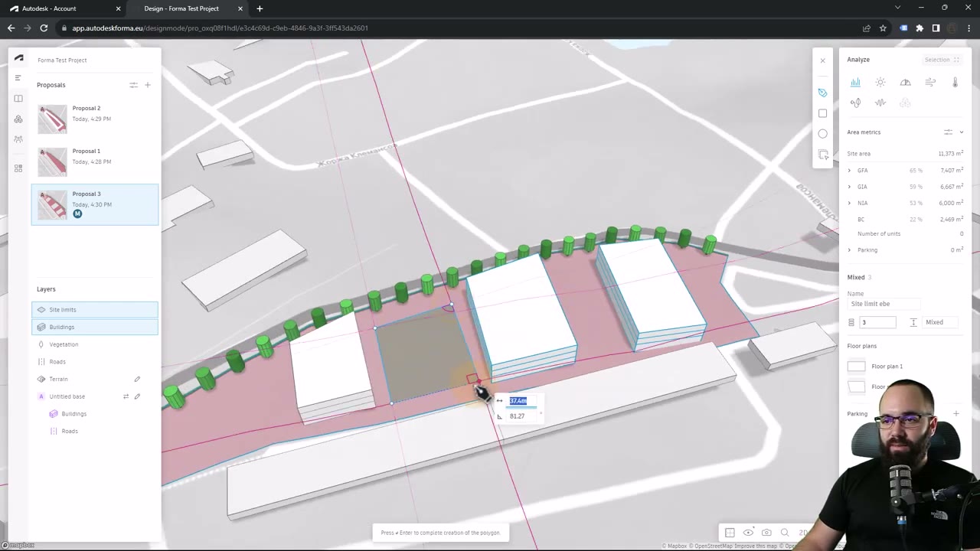Image resolution: width=980 pixels, height=551 pixels.
Task: Reload the page in the browser
Action: pyautogui.click(x=44, y=28)
